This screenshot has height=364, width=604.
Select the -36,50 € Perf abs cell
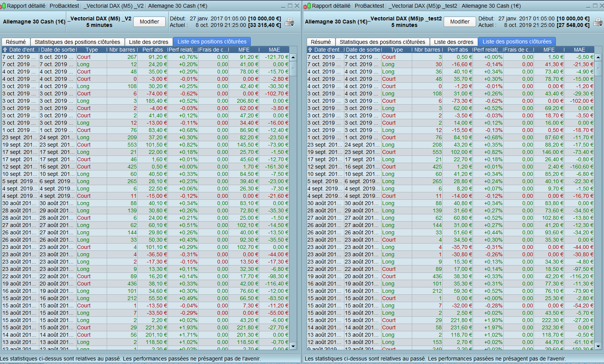(153, 254)
